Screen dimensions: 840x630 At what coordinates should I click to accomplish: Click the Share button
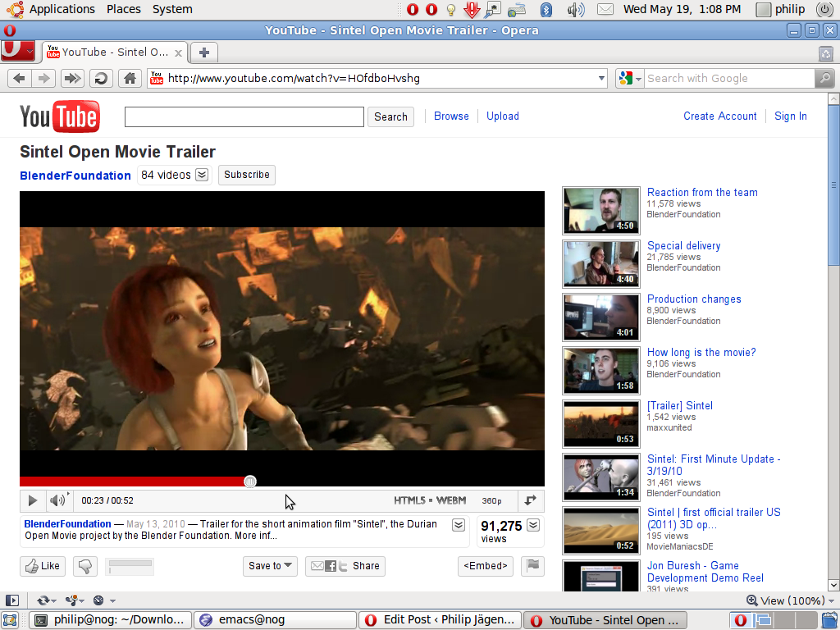pyautogui.click(x=345, y=566)
